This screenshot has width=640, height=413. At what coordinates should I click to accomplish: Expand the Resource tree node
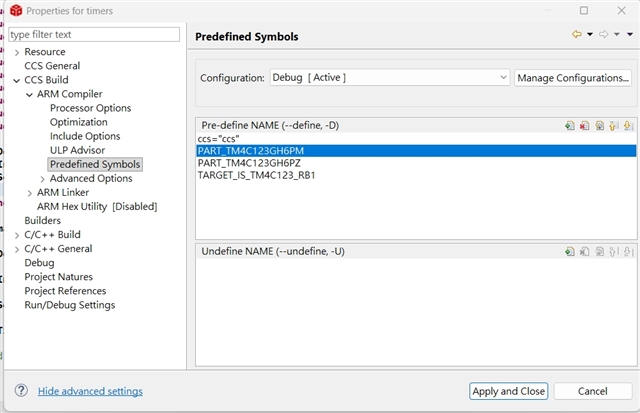click(17, 52)
